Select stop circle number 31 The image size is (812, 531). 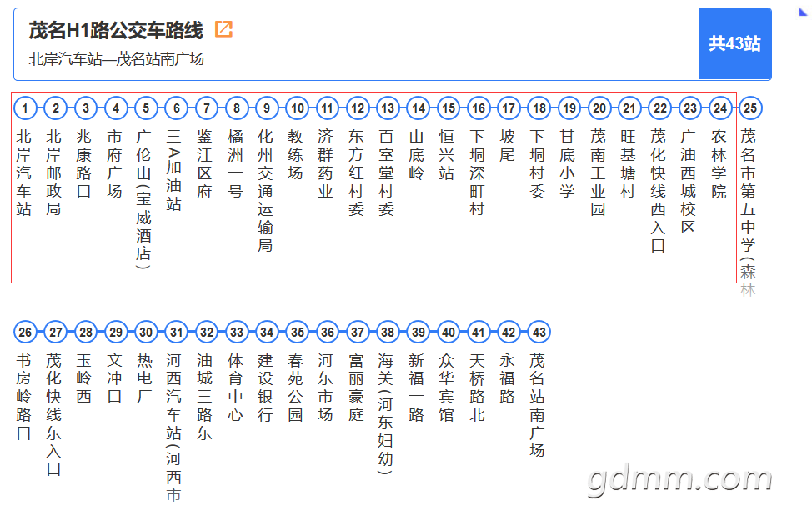[x=177, y=332]
